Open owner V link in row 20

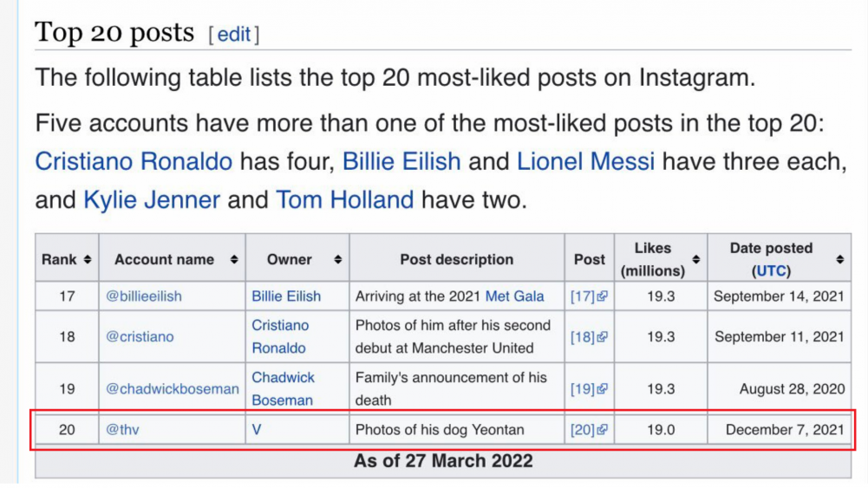[257, 430]
